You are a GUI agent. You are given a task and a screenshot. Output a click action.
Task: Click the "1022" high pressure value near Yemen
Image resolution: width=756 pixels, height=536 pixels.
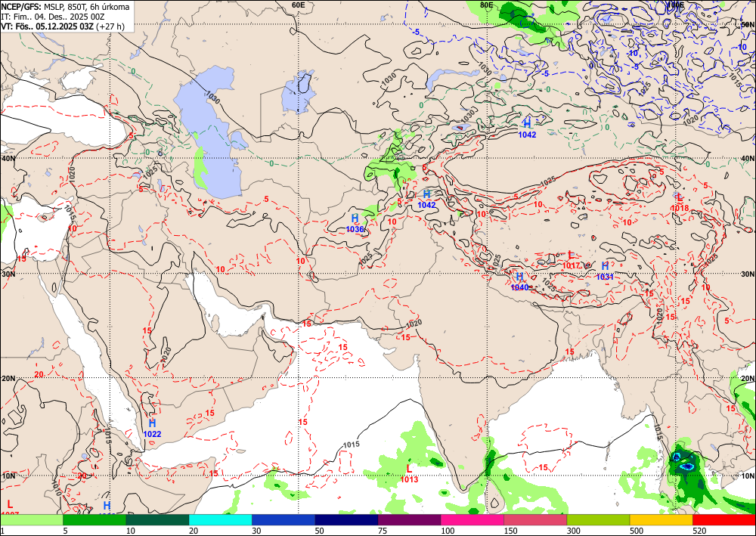click(x=153, y=434)
